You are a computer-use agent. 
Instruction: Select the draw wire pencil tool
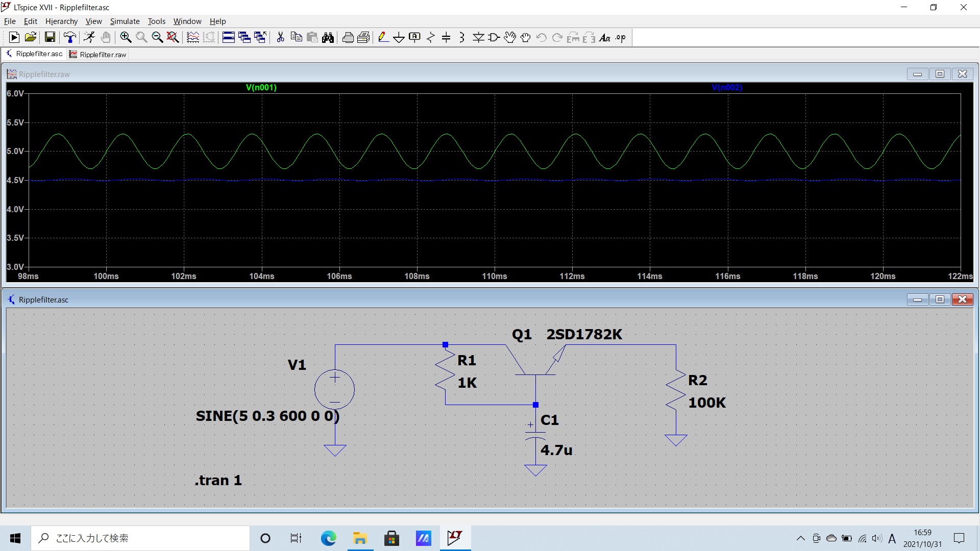(x=383, y=37)
